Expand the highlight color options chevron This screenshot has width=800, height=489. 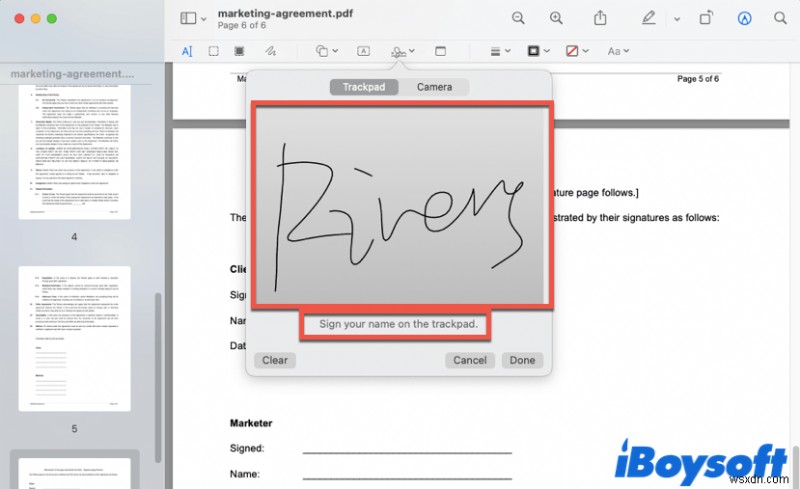(x=677, y=19)
